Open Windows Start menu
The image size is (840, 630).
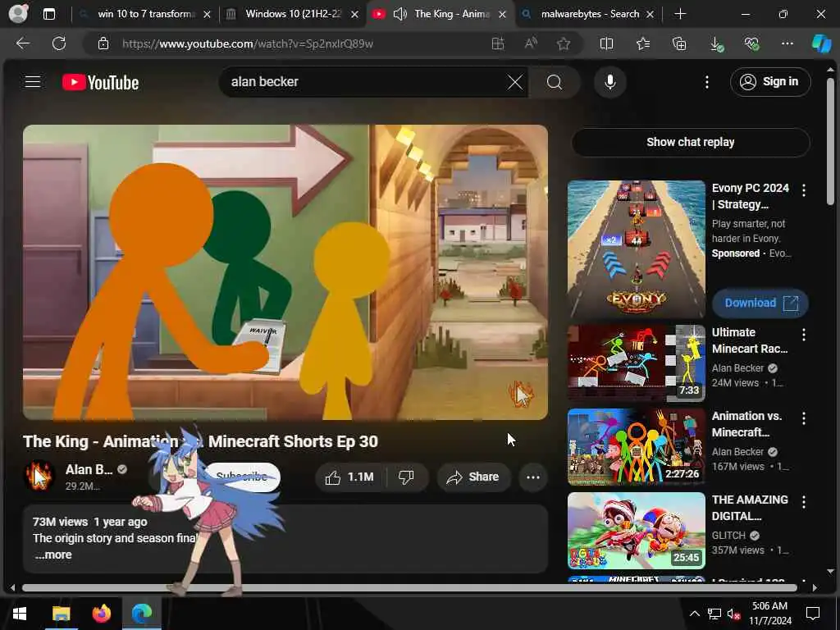pos(20,614)
